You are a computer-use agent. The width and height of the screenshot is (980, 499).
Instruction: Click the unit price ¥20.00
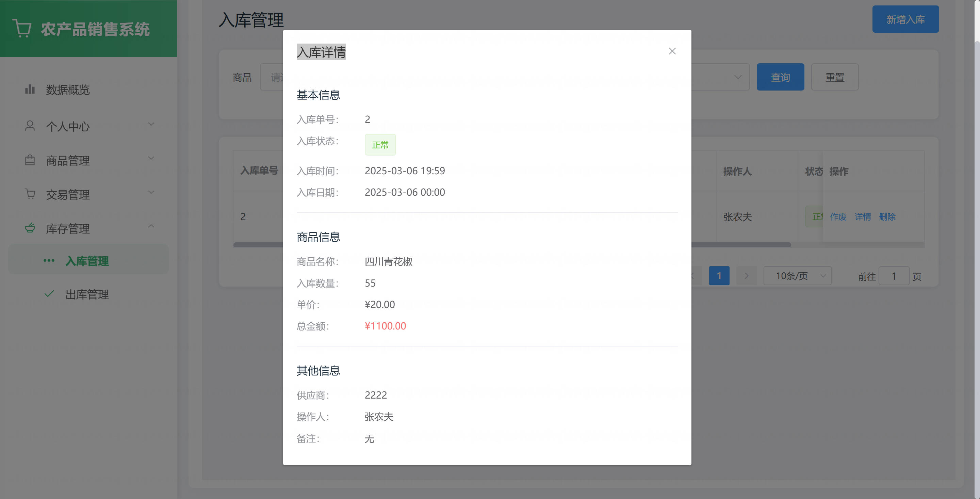click(380, 305)
